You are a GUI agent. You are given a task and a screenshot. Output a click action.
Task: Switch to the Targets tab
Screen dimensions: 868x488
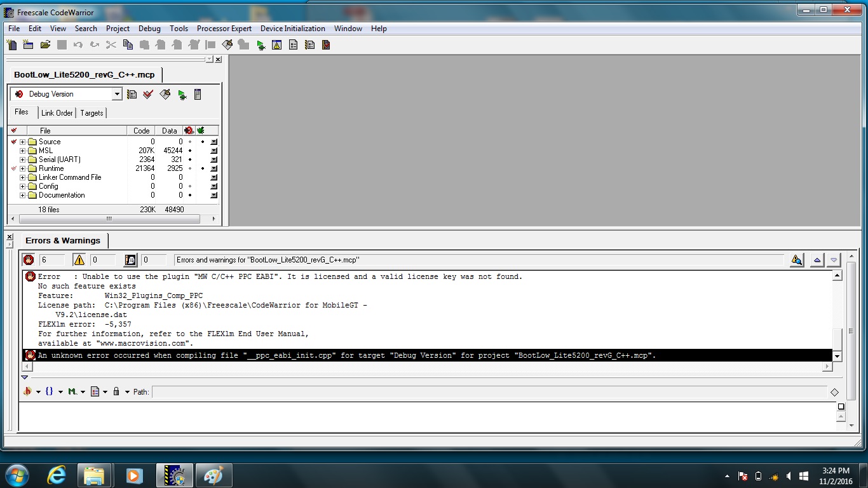[92, 113]
